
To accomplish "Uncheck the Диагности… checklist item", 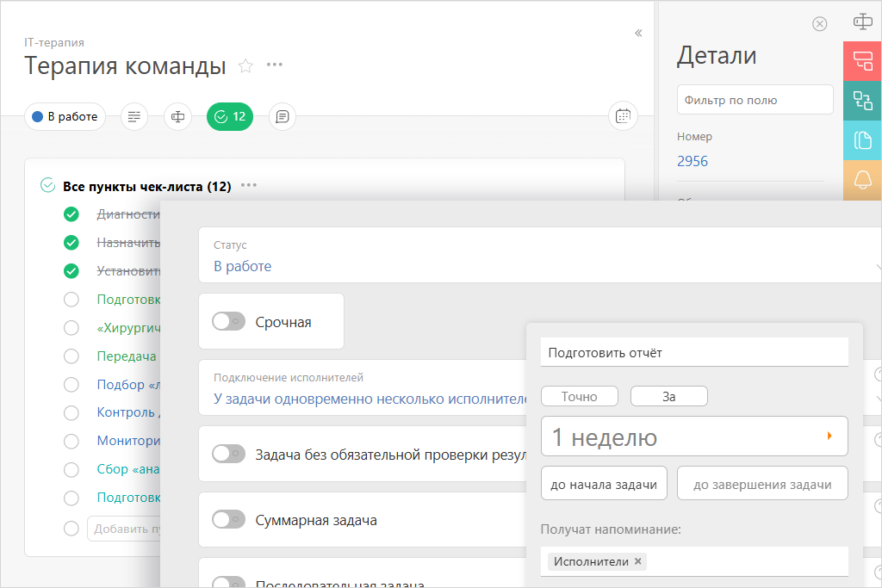I will 71,214.
